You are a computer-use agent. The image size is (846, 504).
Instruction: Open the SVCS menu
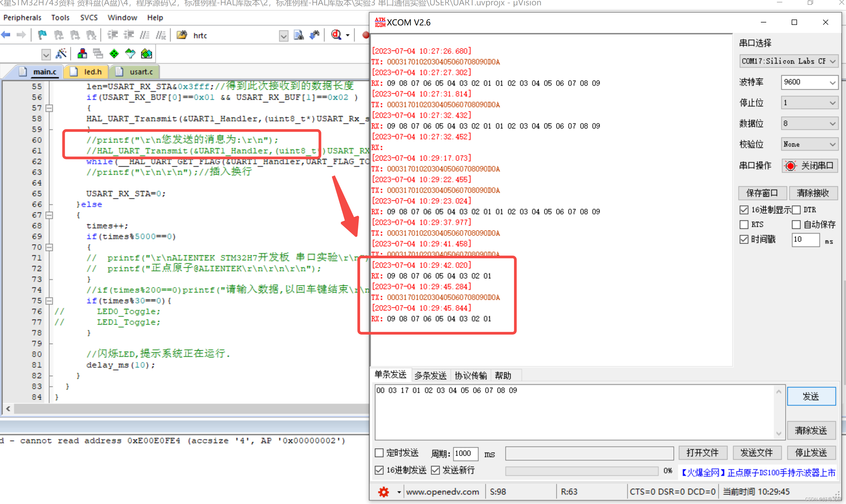[89, 18]
